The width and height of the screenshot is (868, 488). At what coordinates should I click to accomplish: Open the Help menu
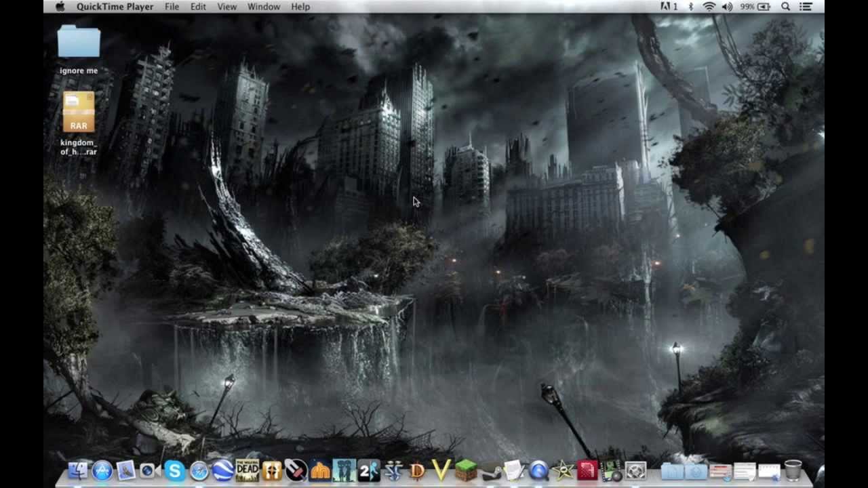click(300, 7)
